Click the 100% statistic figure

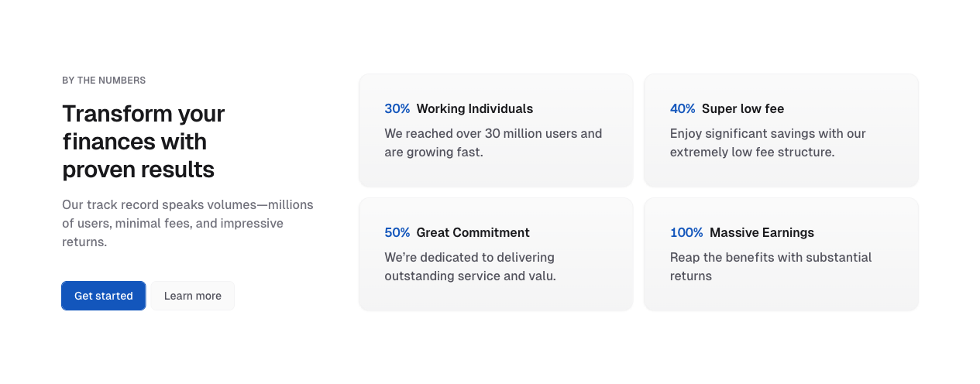[x=686, y=233]
